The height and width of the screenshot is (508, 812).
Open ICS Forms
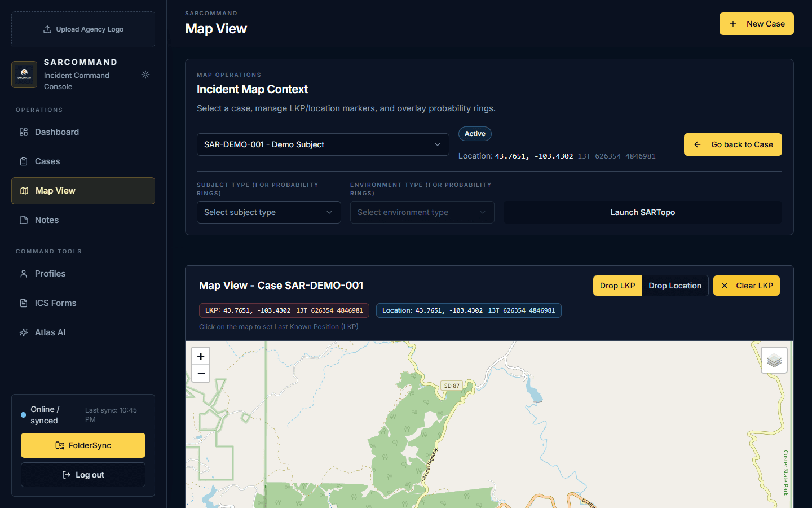(83, 303)
